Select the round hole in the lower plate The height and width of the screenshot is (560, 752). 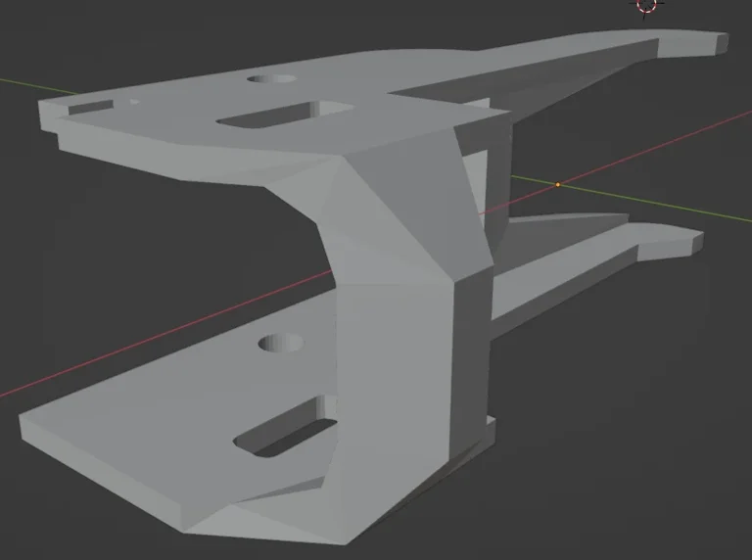(x=281, y=343)
